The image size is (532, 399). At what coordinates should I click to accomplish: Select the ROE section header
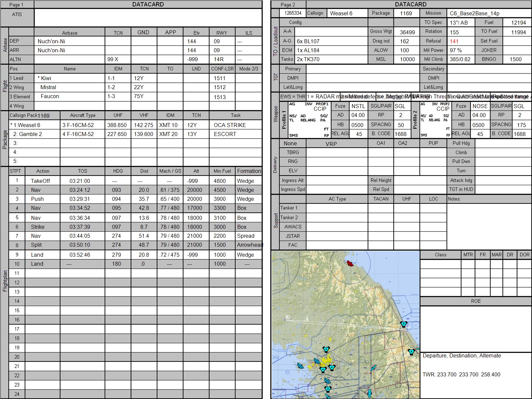pos(475,301)
